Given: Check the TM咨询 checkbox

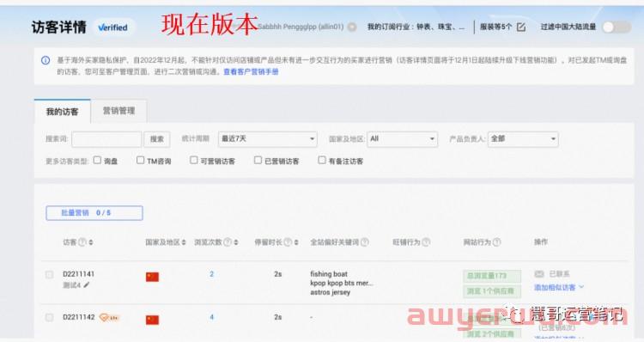Looking at the screenshot, I should point(141,160).
